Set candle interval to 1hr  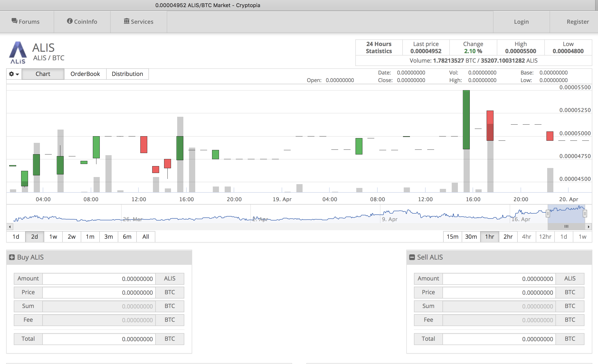click(x=489, y=237)
